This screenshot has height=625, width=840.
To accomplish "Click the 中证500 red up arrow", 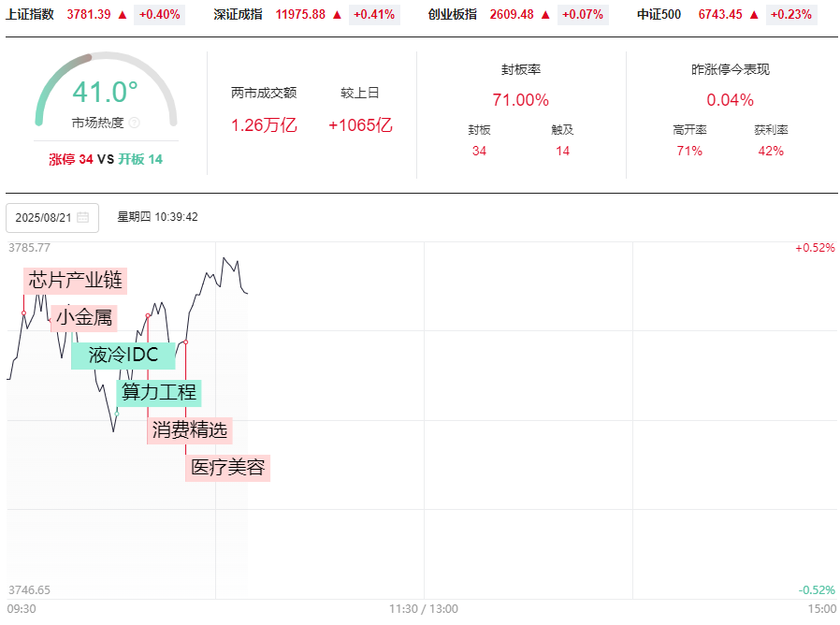I will pos(753,15).
